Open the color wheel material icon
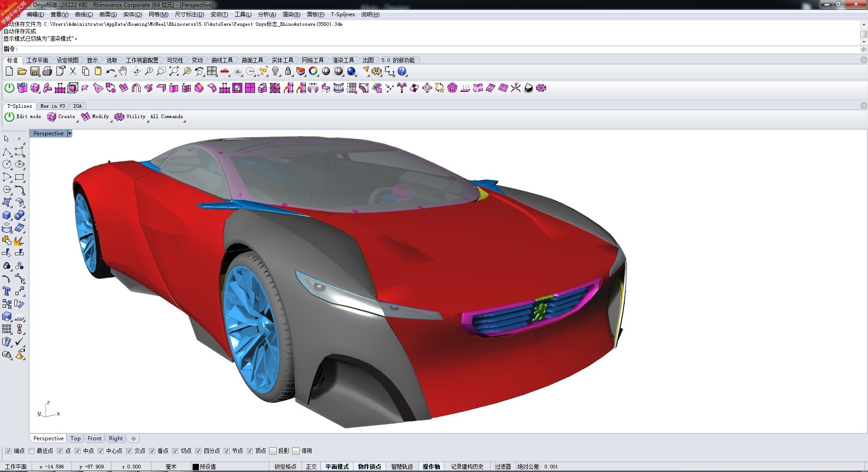The height and width of the screenshot is (472, 868). [313, 72]
